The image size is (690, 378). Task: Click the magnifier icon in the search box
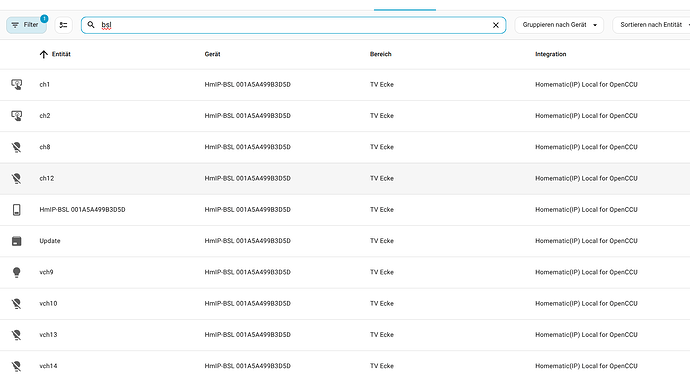[91, 25]
